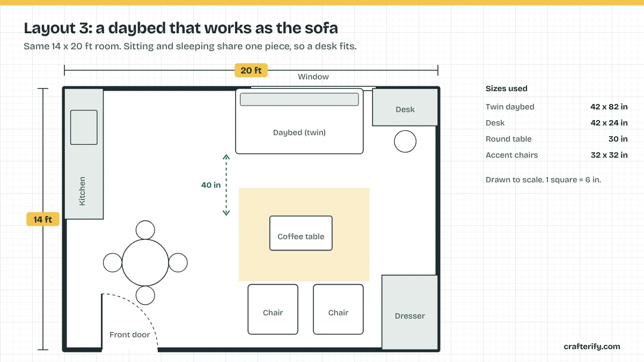This screenshot has height=362, width=644.
Task: Click the Drawn to scale note
Action: [543, 180]
